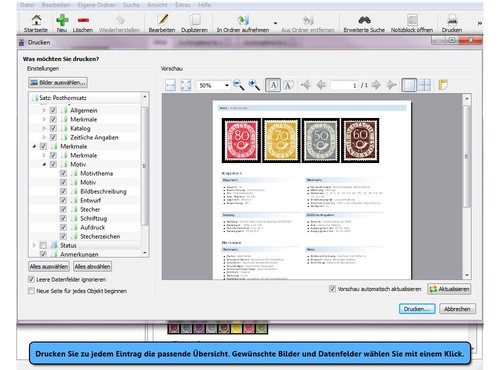Enable Neue Seite für jedes Objekt beginnen
Image resolution: width=500 pixels, height=370 pixels.
click(31, 291)
